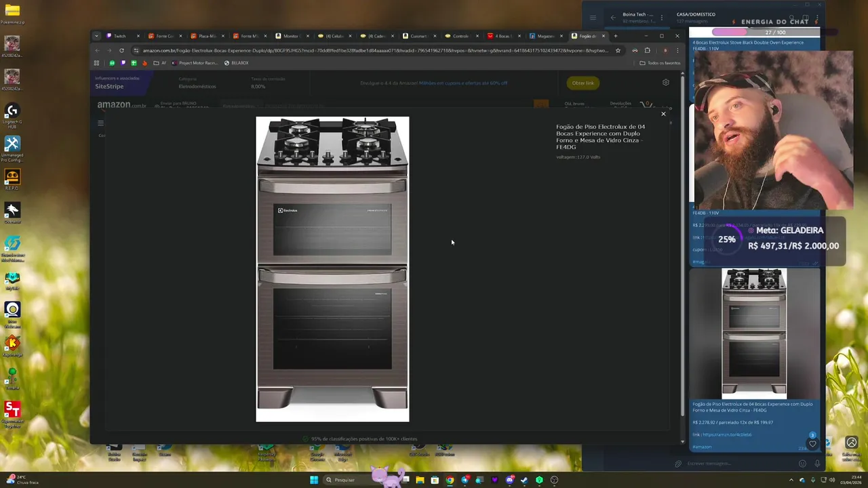Open Project Motor Racing bookmark
Viewport: 868px width, 488px height.
point(195,63)
